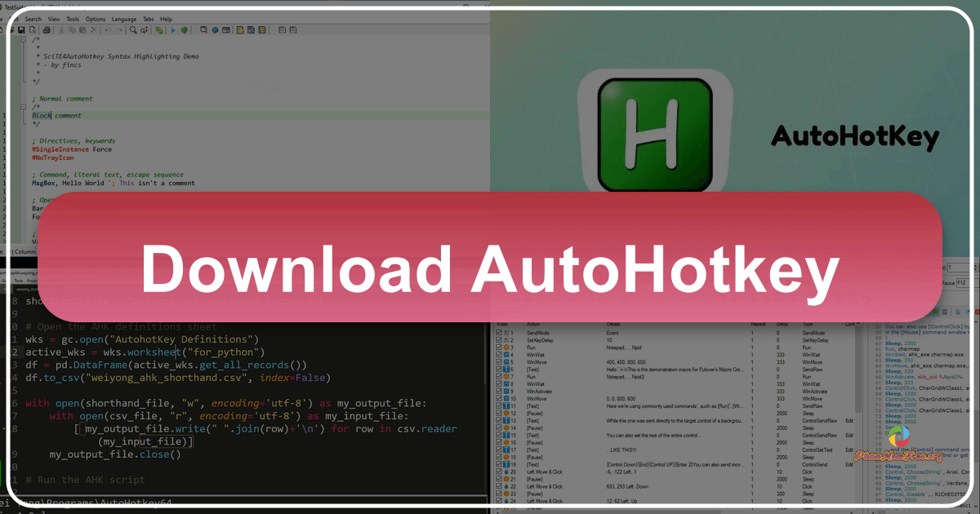The width and height of the screenshot is (980, 514).
Task: Click the Tools menu item
Action: click(x=73, y=19)
